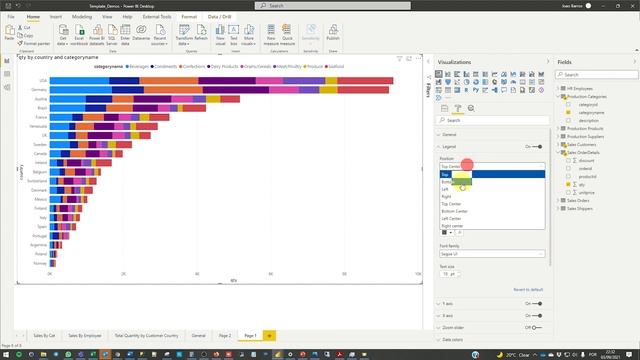Toggle the X axis switch
This screenshot has height=360, width=640.
pos(537,316)
